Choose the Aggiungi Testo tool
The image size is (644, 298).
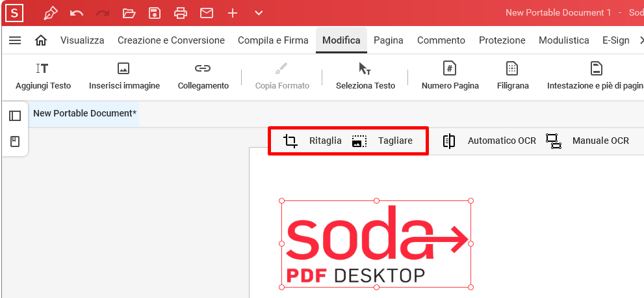(x=43, y=76)
